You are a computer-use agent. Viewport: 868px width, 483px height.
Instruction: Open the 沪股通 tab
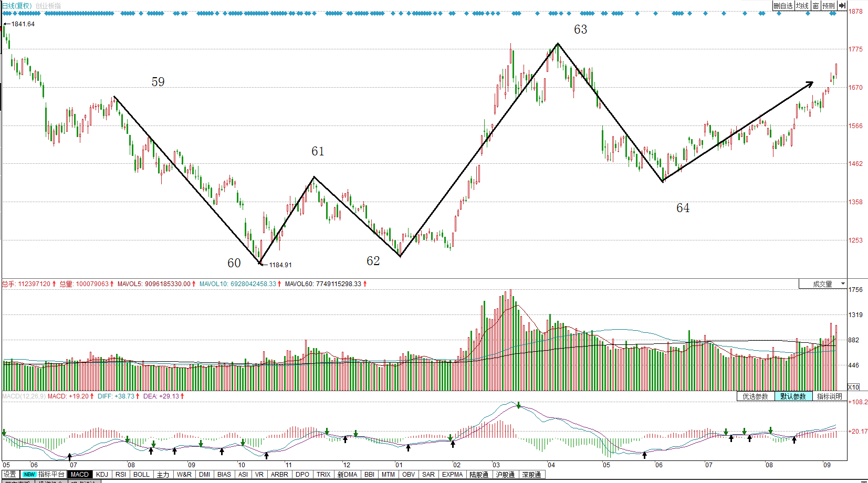505,474
